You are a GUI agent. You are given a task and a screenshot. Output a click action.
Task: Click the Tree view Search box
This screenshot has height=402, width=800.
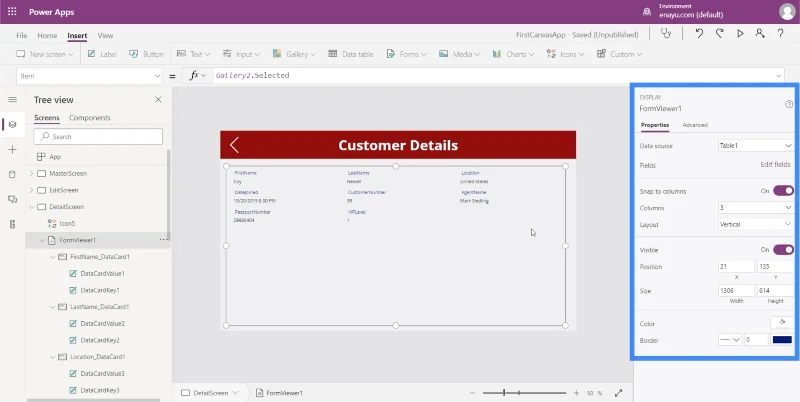pyautogui.click(x=98, y=136)
